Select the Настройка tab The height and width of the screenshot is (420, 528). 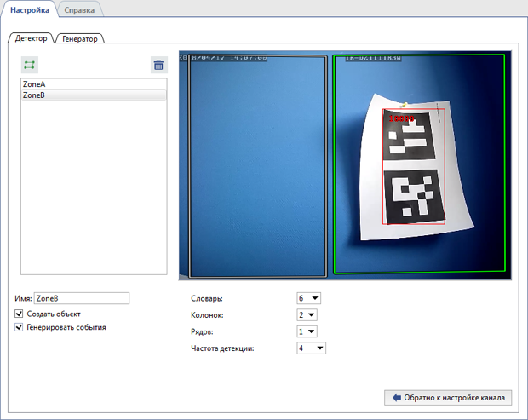30,9
